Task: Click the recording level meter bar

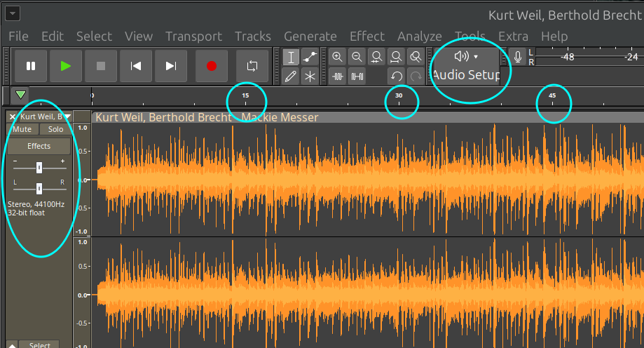Action: [589, 57]
